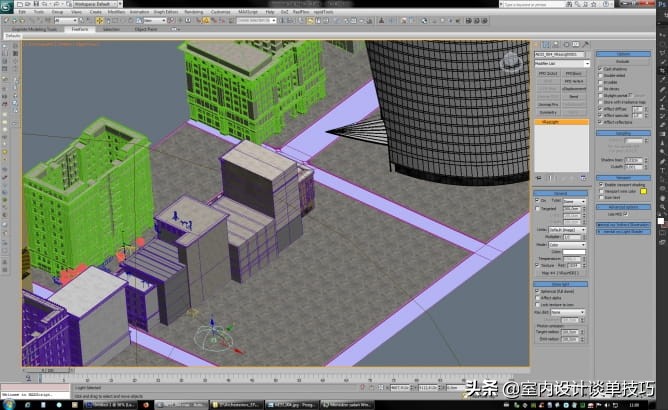Open the Modify command panel tab

pyautogui.click(x=545, y=43)
